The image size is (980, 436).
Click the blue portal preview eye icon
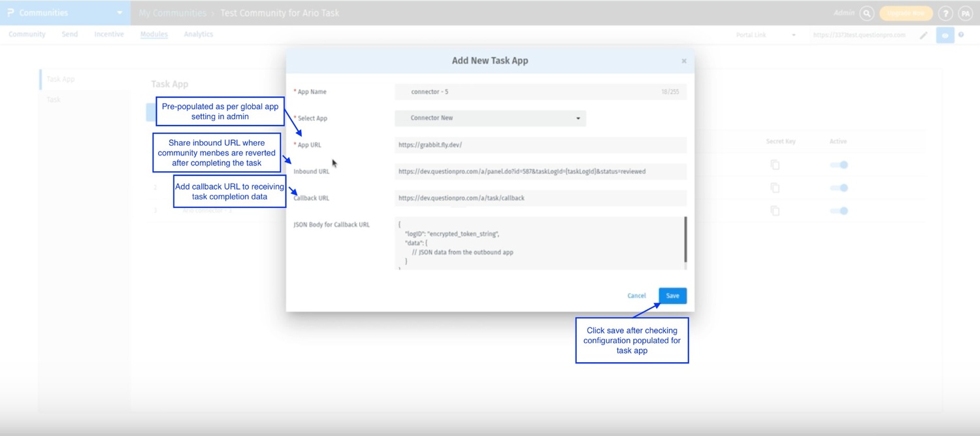tap(945, 35)
